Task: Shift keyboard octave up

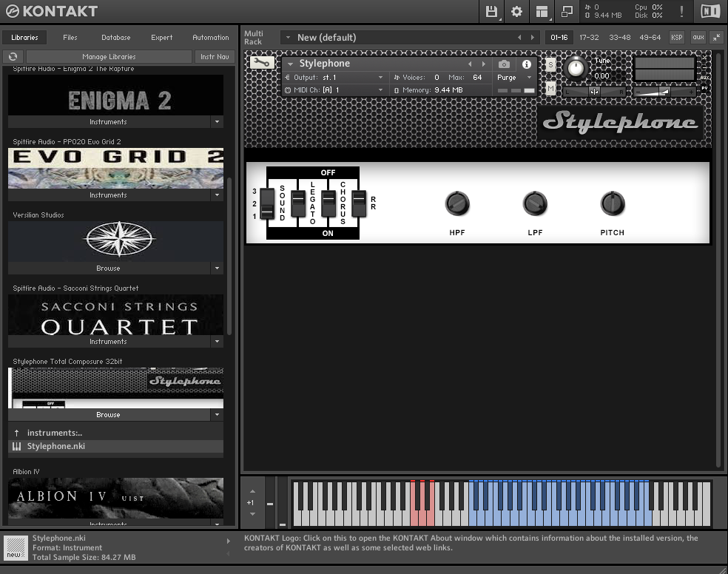Action: coord(252,491)
